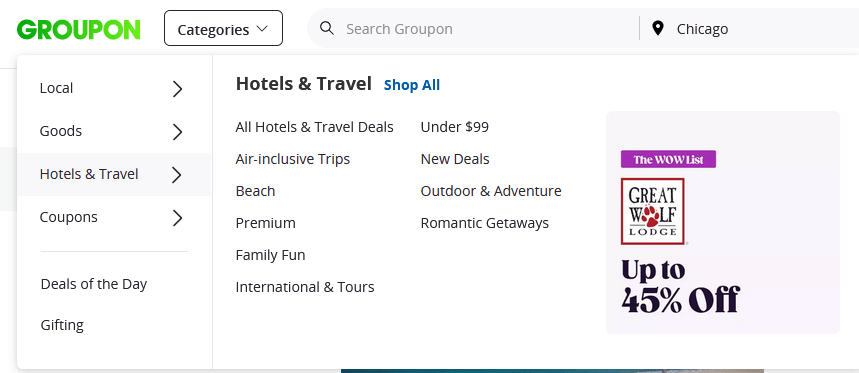This screenshot has height=373, width=859.
Task: Expand the Goods category chevron
Action: click(177, 132)
